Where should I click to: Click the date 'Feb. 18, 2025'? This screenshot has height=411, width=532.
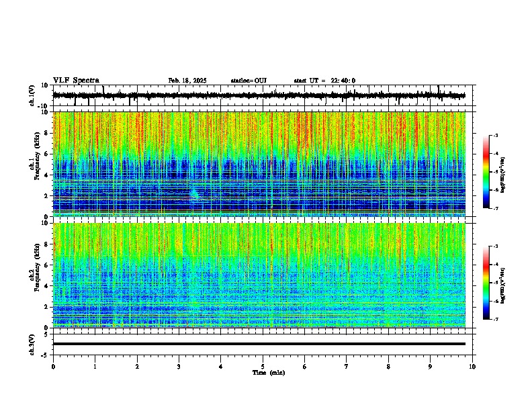coord(187,81)
